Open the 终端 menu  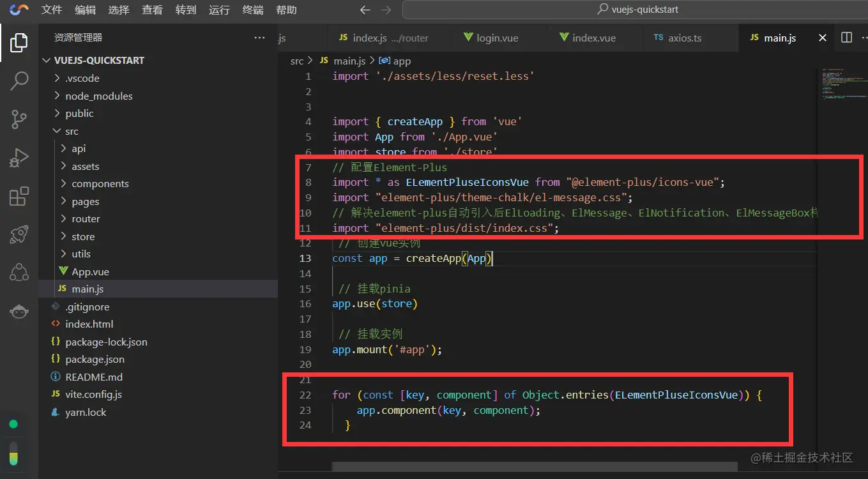(x=253, y=10)
